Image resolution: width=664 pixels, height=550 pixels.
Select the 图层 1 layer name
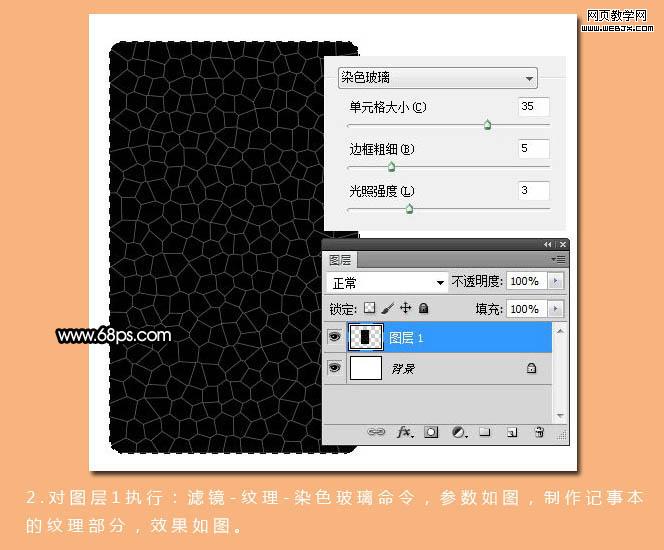coord(406,338)
